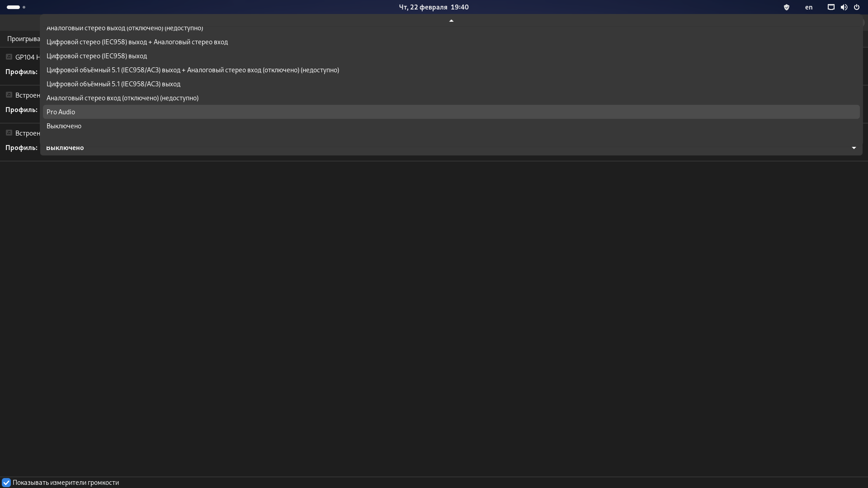Open the 'Проигрывание' tab
The height and width of the screenshot is (488, 868).
(x=24, y=39)
